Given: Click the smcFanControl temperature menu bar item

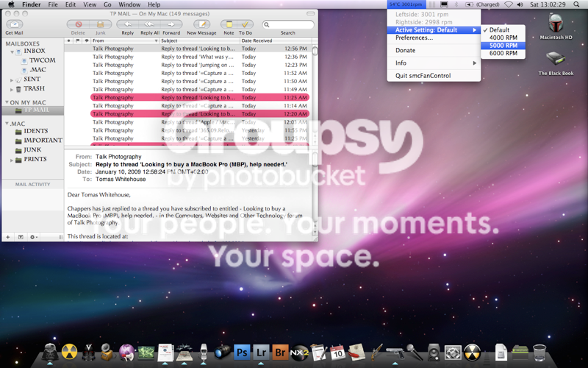Looking at the screenshot, I should (x=406, y=4).
